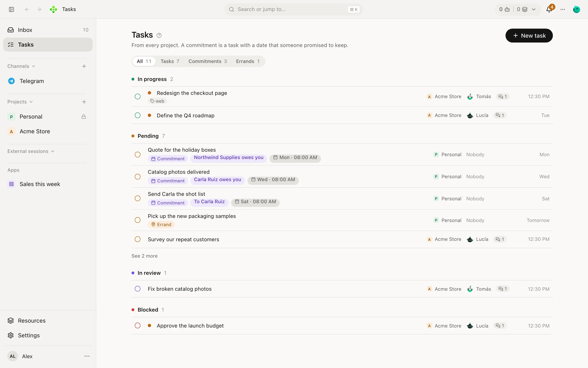
Task: Switch to the Errands tab
Action: [248, 61]
